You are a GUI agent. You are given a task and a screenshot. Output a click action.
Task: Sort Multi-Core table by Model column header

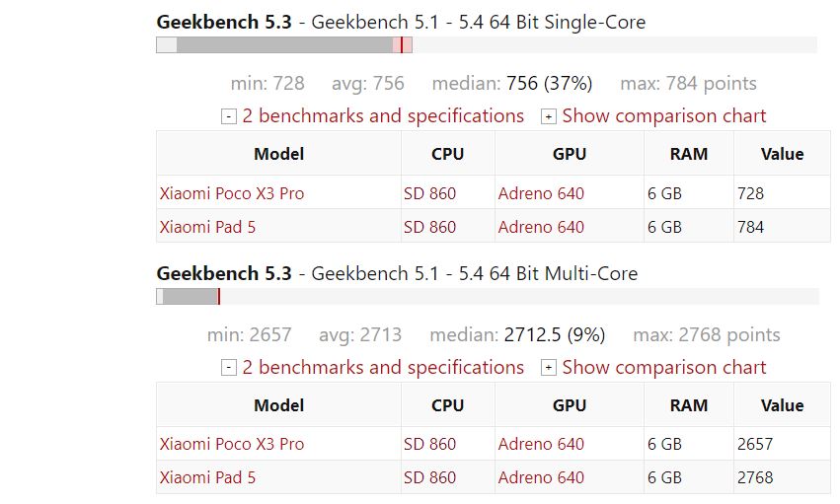click(278, 405)
